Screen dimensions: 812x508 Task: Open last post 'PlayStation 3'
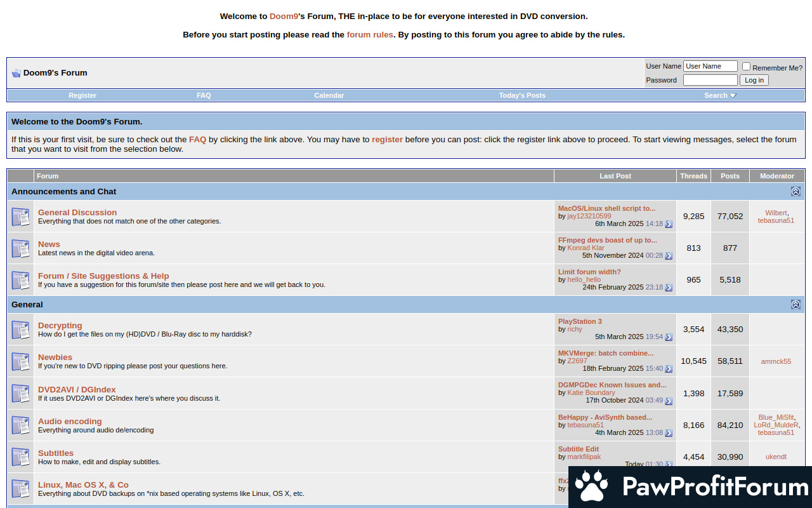point(580,321)
